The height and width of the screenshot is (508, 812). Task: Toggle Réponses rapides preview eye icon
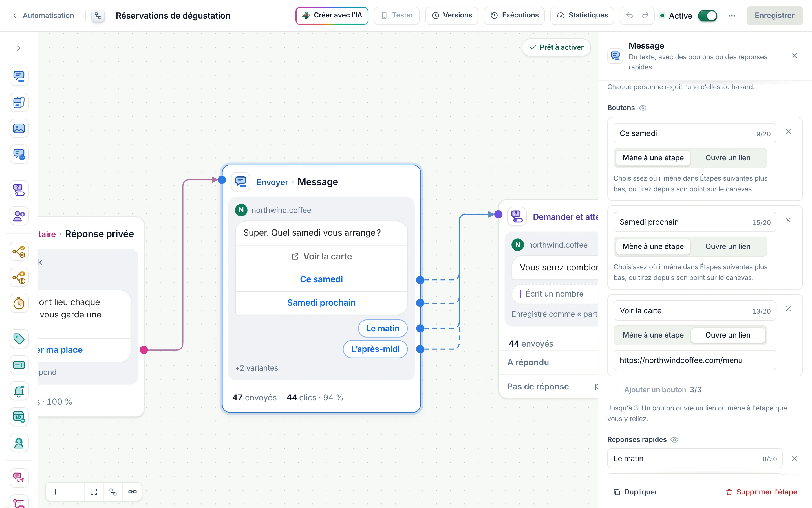tap(674, 440)
